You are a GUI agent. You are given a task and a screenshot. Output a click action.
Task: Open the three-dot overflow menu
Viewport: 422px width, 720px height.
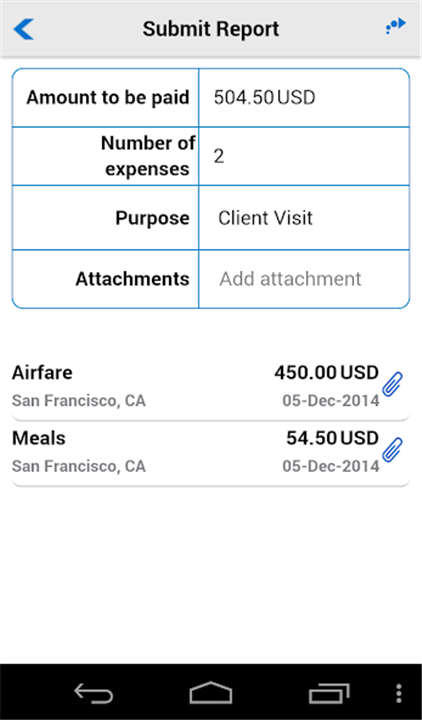pos(399,693)
